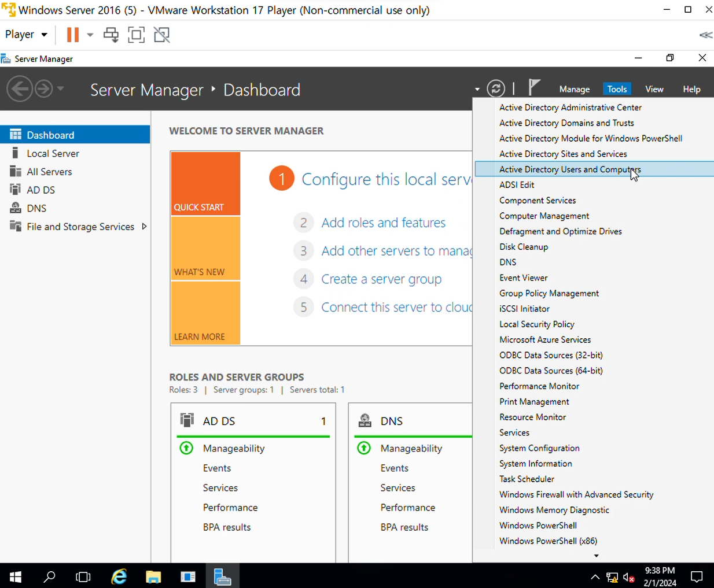714x588 pixels.
Task: Click All Servers icon in sidebar
Action: coord(16,172)
